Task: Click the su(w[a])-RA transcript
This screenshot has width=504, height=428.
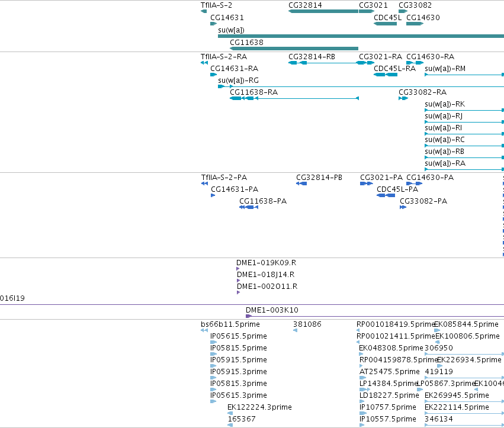Action: click(x=464, y=169)
